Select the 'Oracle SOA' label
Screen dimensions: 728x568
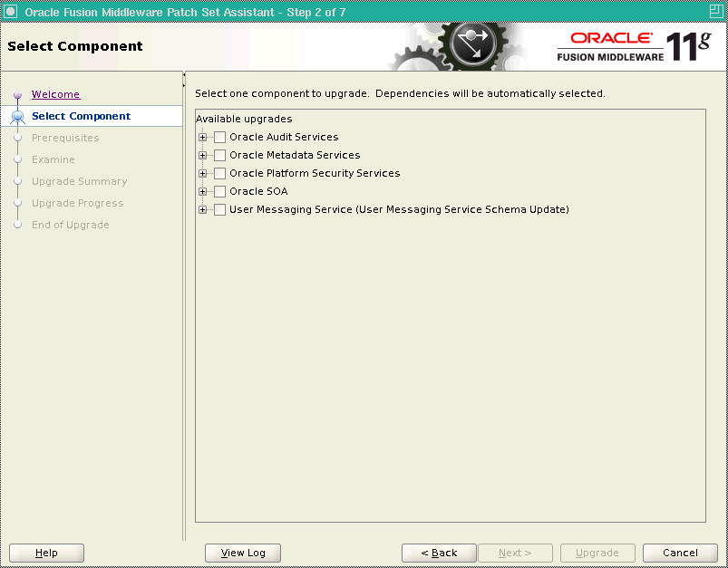[x=258, y=191]
